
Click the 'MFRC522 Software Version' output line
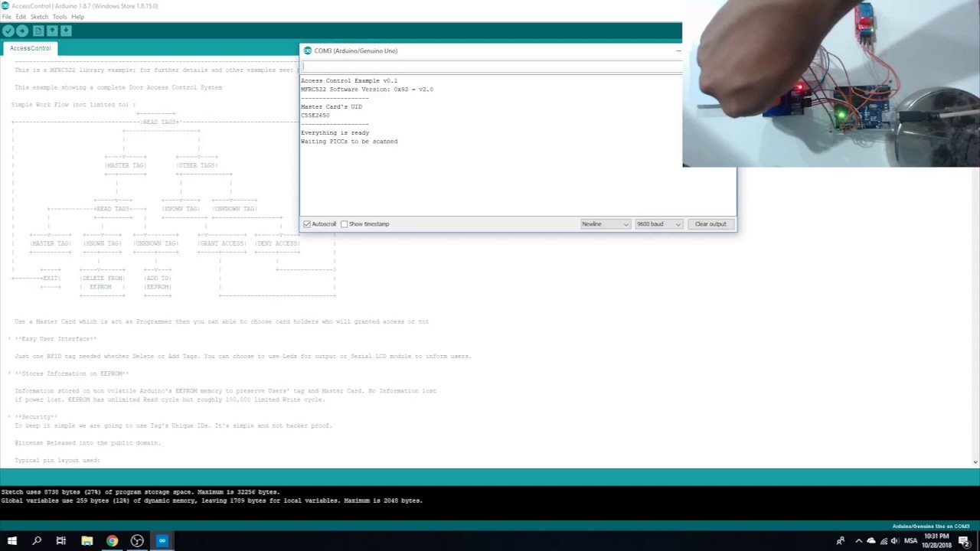pyautogui.click(x=367, y=90)
